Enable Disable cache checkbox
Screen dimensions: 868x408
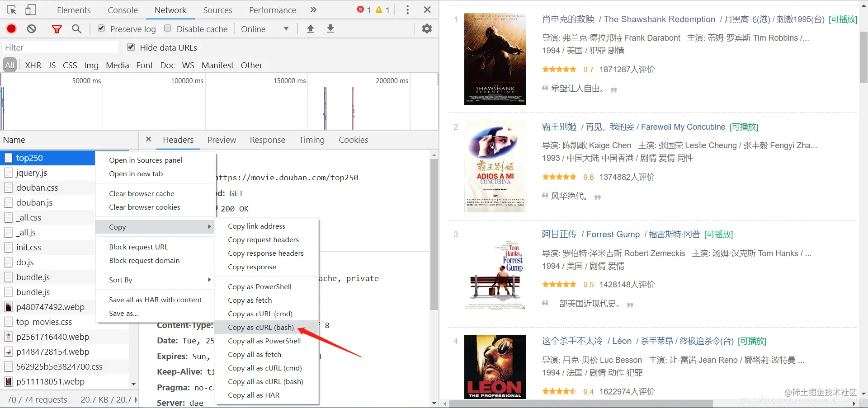tap(168, 28)
